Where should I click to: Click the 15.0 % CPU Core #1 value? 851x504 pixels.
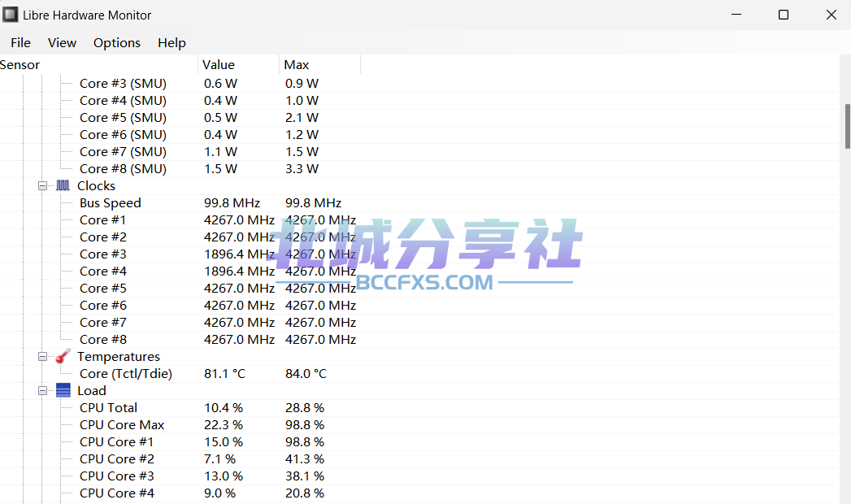click(x=224, y=442)
